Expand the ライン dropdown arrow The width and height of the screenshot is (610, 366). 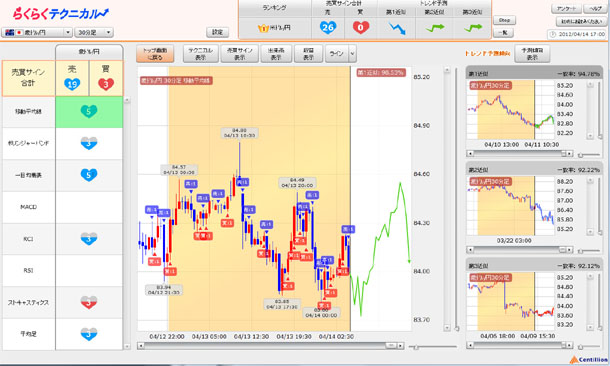point(352,54)
